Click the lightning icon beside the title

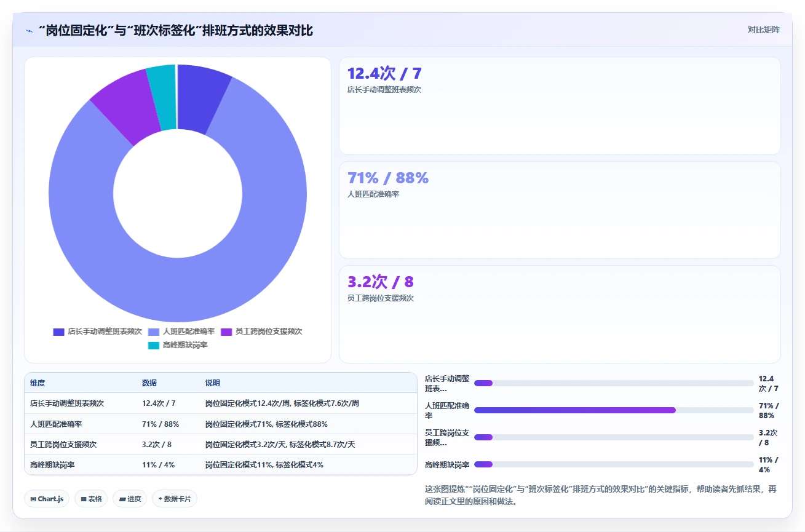30,31
